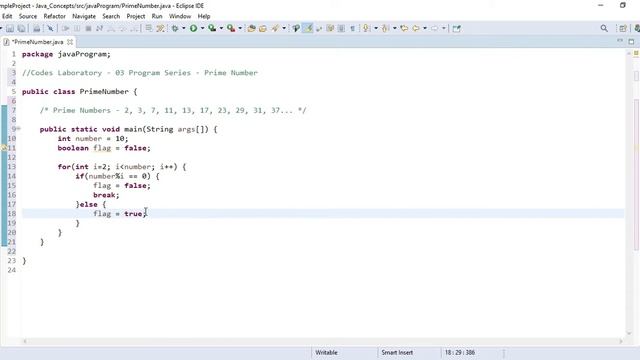Click the Suspend debug icon

pyautogui.click(x=77, y=28)
